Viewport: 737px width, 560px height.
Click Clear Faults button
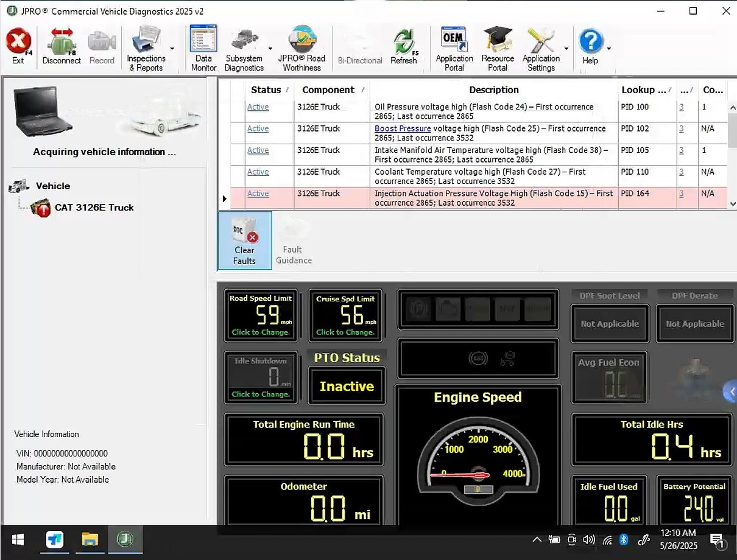pyautogui.click(x=245, y=240)
